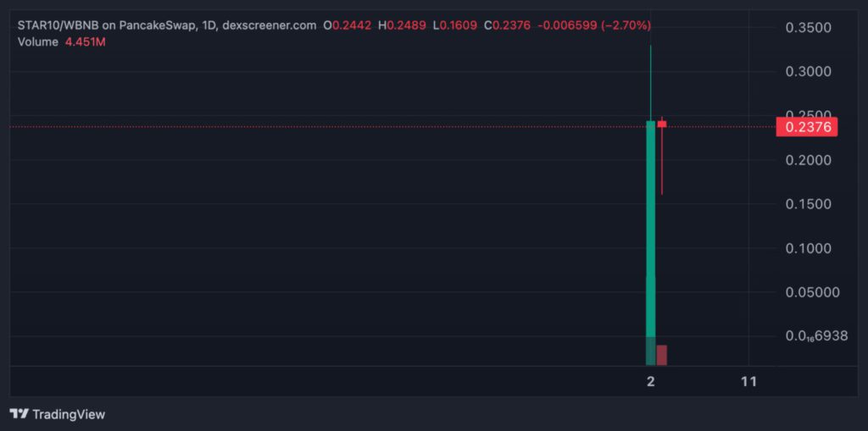Click the TradingView logo icon

pyautogui.click(x=19, y=414)
